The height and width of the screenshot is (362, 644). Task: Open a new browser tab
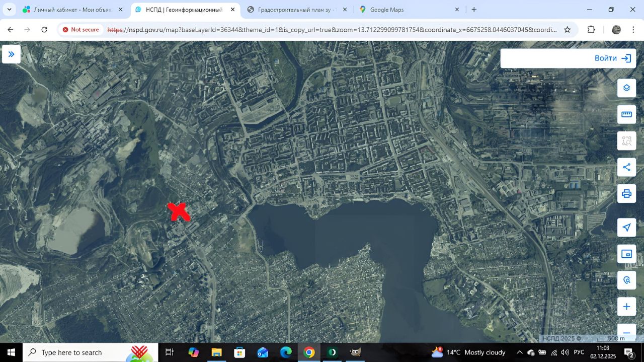(474, 10)
